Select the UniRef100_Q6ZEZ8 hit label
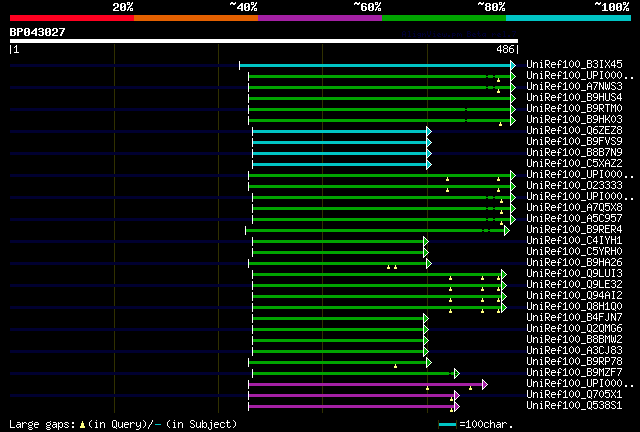The image size is (640, 432). pos(574,131)
